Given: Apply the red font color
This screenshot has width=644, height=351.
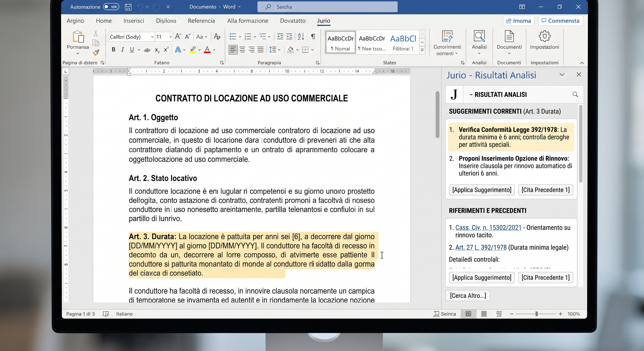Looking at the screenshot, I should [207, 49].
